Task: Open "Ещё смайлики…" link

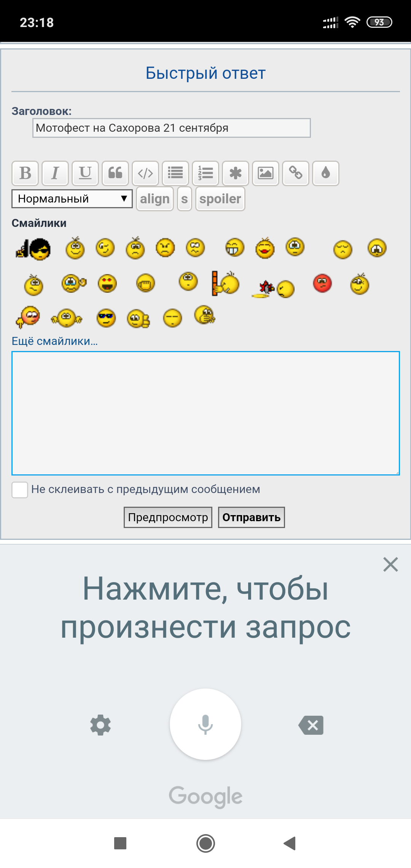Action: 55,341
